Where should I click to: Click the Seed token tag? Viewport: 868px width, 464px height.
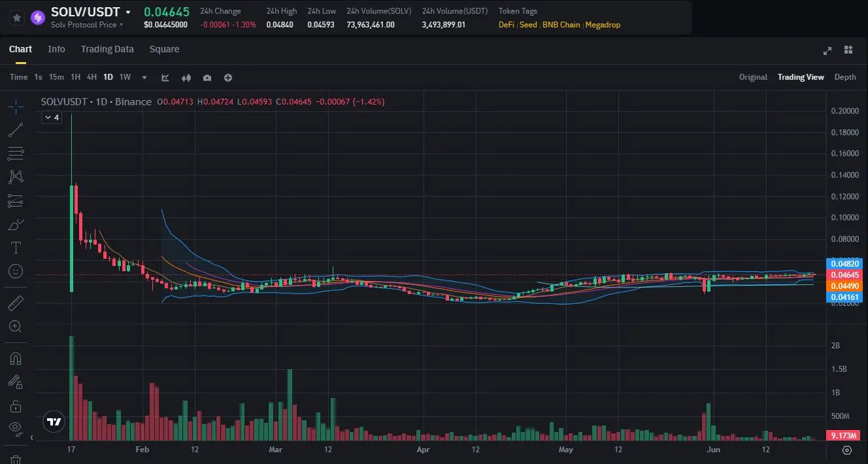pos(528,25)
